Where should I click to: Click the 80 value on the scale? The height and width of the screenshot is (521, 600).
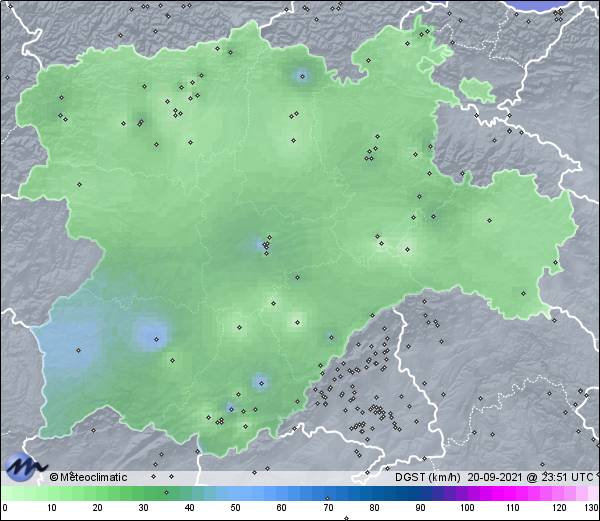(x=374, y=508)
